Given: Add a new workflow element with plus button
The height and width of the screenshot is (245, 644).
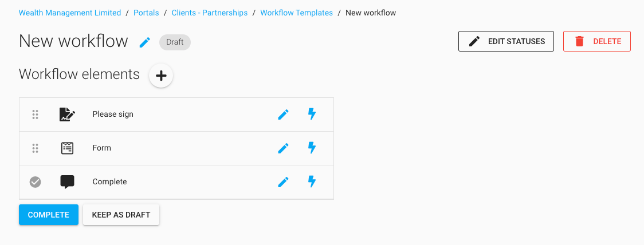Looking at the screenshot, I should (x=161, y=76).
